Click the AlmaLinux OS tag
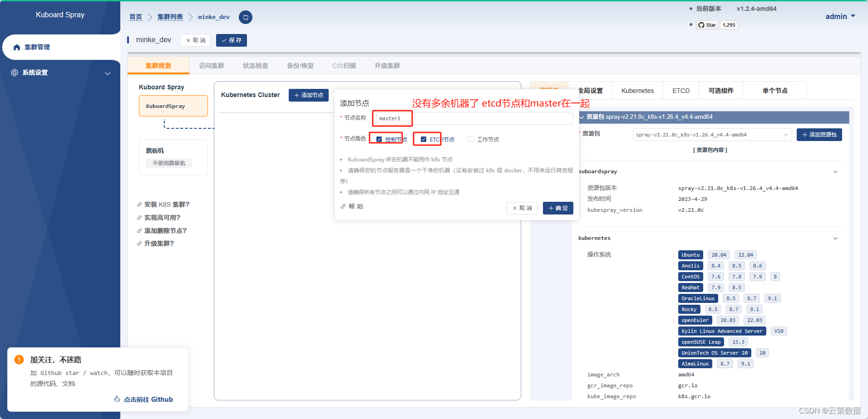Viewport: 868px width, 419px height. [695, 364]
